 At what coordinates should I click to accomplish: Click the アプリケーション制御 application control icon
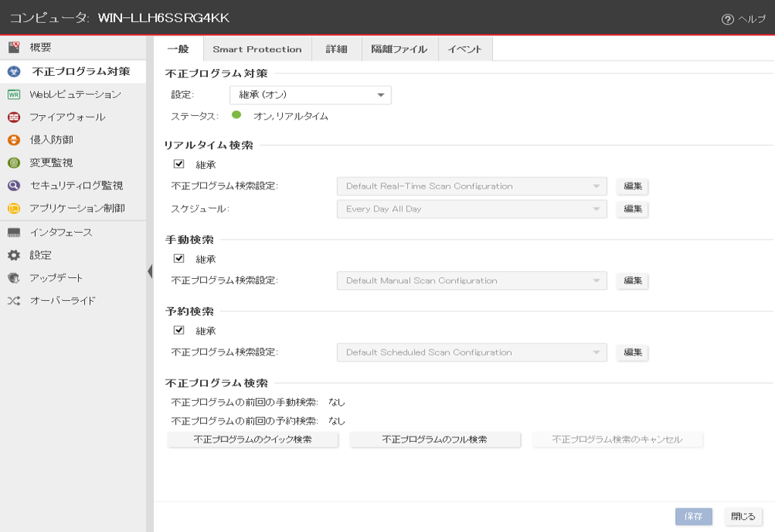tap(14, 208)
